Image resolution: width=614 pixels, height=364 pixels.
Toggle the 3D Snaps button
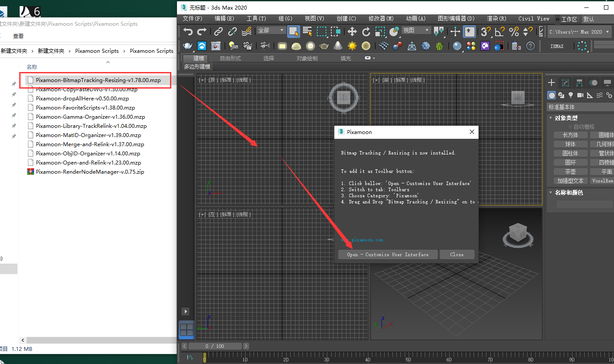point(486,31)
